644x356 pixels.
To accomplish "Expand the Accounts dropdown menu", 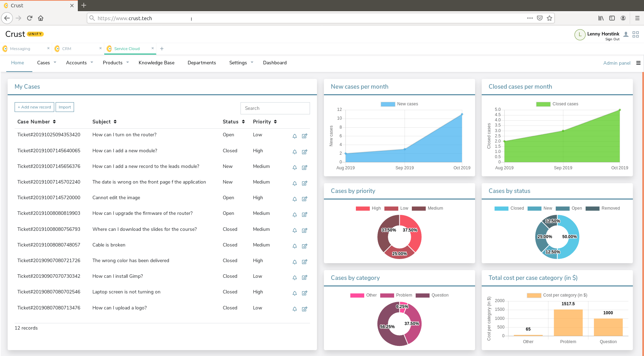I will 79,63.
